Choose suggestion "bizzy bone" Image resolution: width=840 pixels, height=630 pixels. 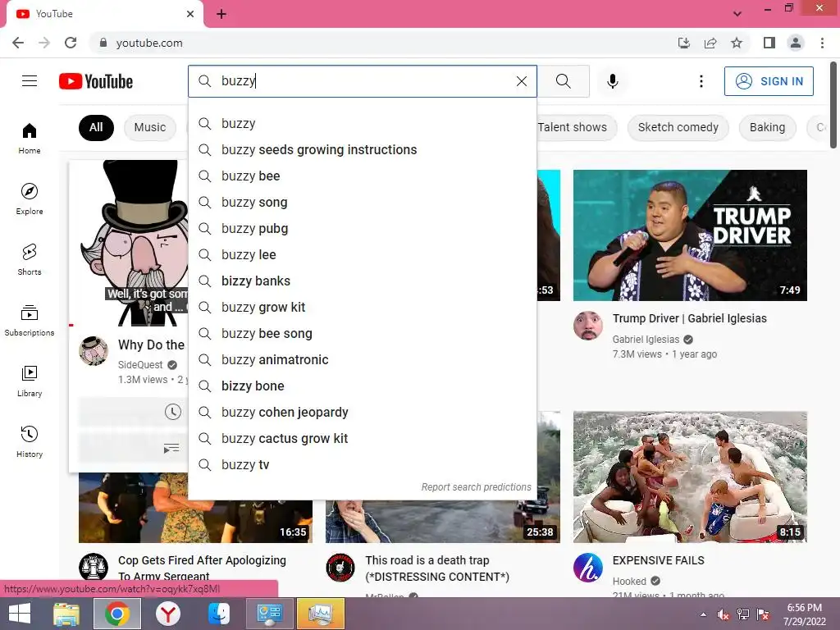click(x=362, y=386)
